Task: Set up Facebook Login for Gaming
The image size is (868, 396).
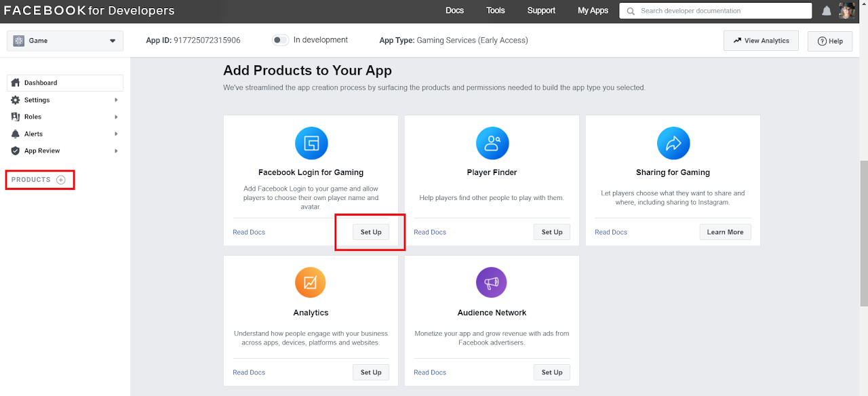Action: pyautogui.click(x=371, y=232)
